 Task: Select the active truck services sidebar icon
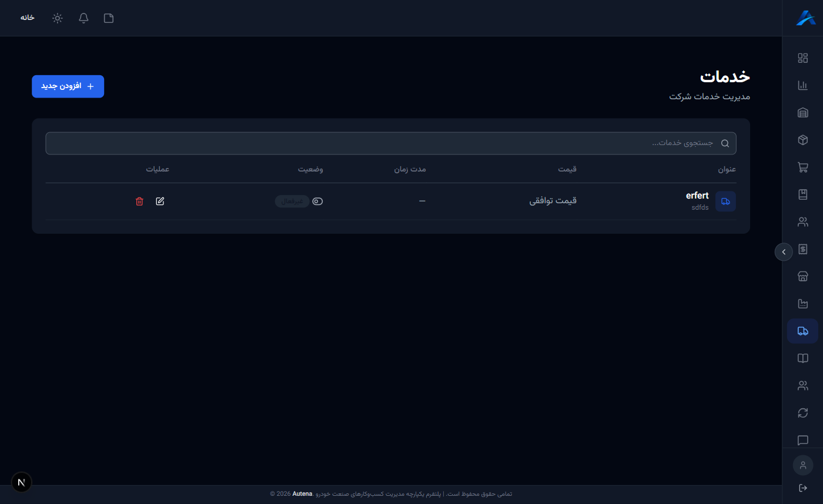point(802,331)
